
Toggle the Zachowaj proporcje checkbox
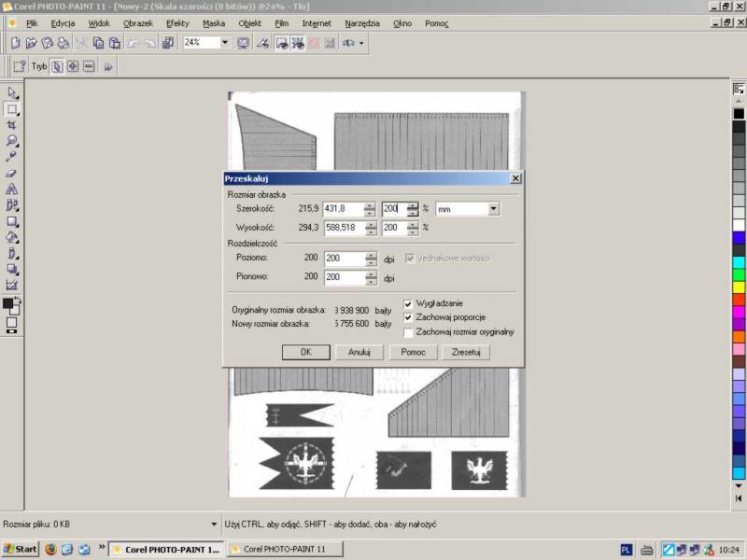(408, 317)
